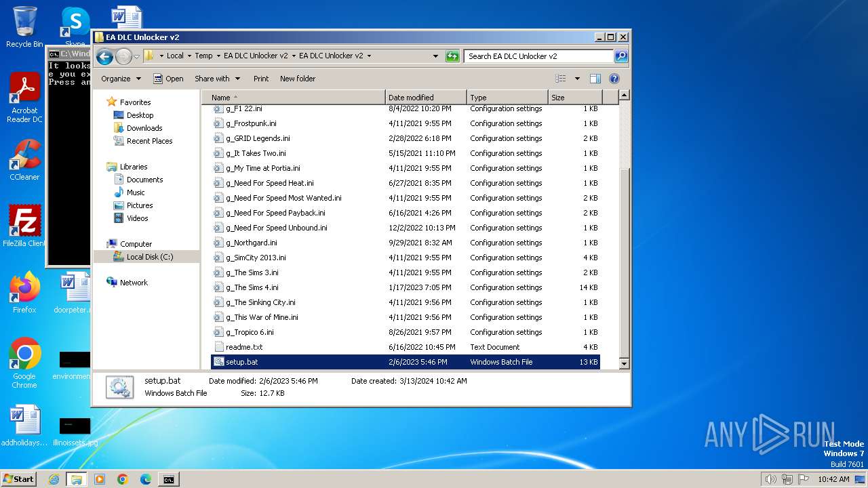Viewport: 868px width, 488px height.
Task: Switch to the cmd window taskbar button
Action: (x=168, y=479)
